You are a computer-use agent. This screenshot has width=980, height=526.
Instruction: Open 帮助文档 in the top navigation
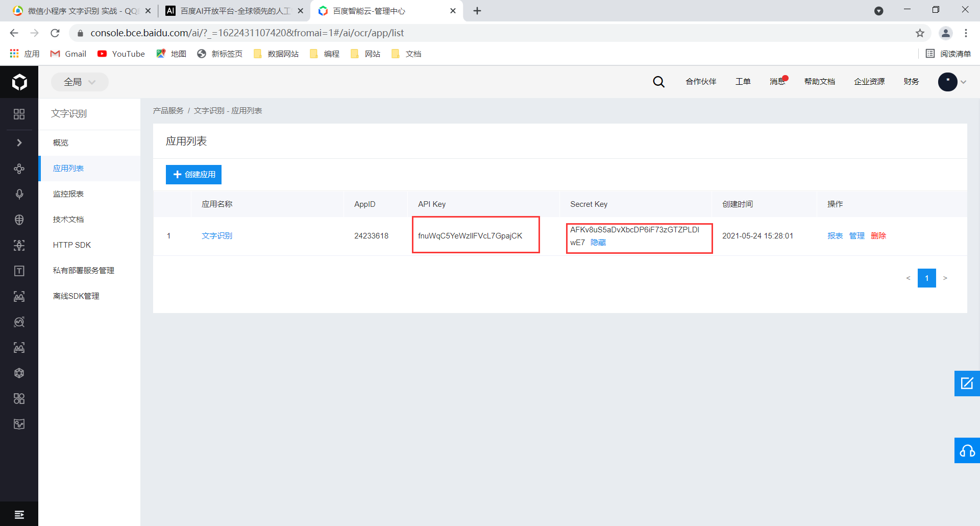point(820,82)
